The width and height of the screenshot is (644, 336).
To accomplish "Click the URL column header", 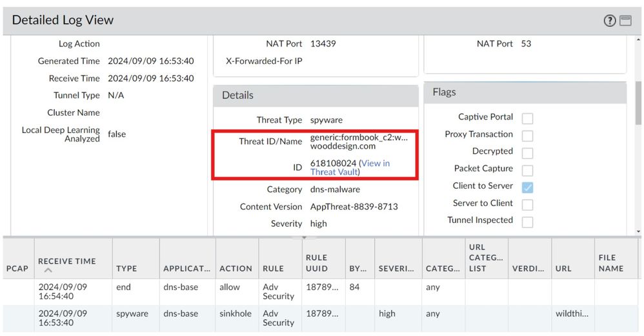I will [563, 268].
